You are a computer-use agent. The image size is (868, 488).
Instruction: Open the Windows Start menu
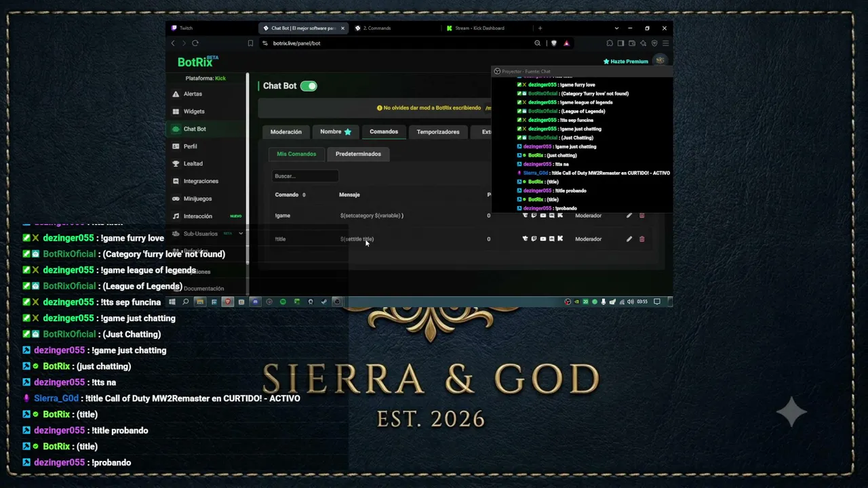click(x=172, y=302)
